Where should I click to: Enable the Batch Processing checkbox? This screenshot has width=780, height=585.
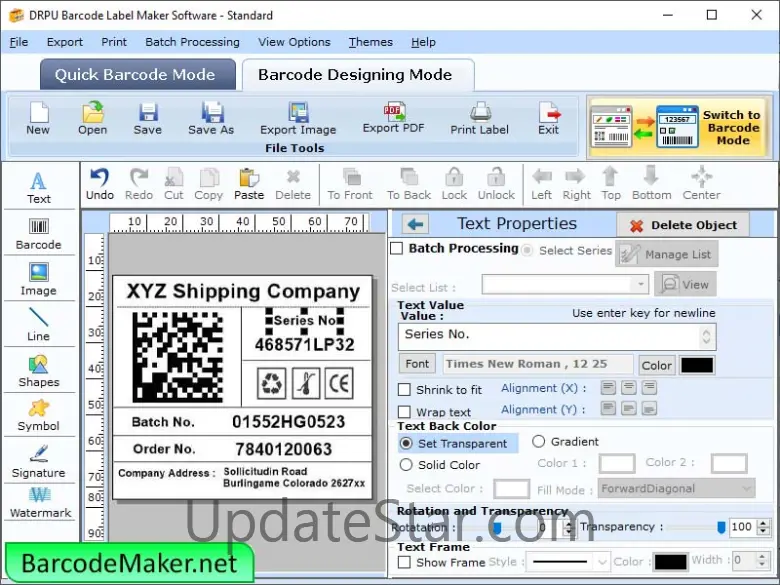tap(397, 248)
